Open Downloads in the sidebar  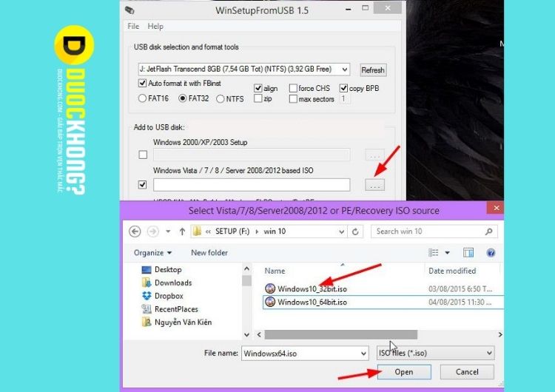[166, 283]
